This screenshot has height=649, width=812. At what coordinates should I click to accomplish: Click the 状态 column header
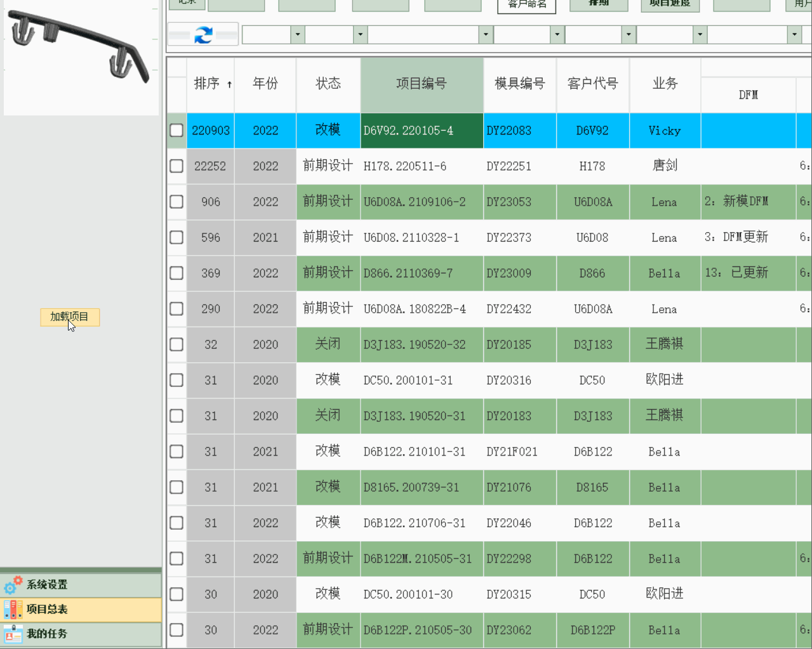pyautogui.click(x=328, y=84)
